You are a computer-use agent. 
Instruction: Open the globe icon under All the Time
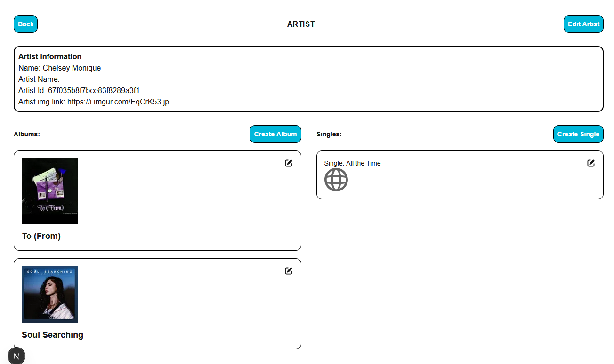coord(336,180)
